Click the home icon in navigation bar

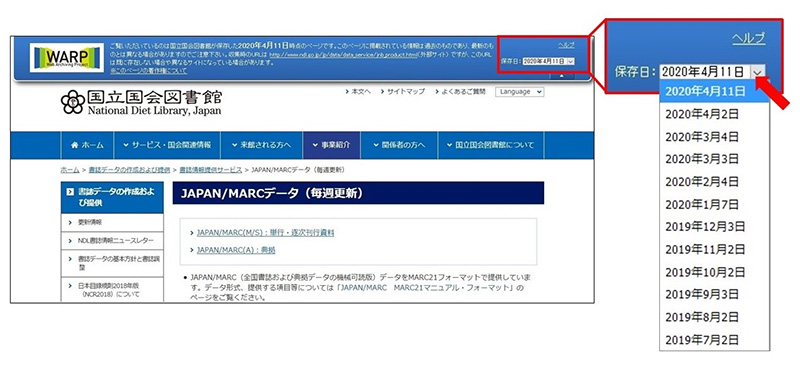coord(74,145)
